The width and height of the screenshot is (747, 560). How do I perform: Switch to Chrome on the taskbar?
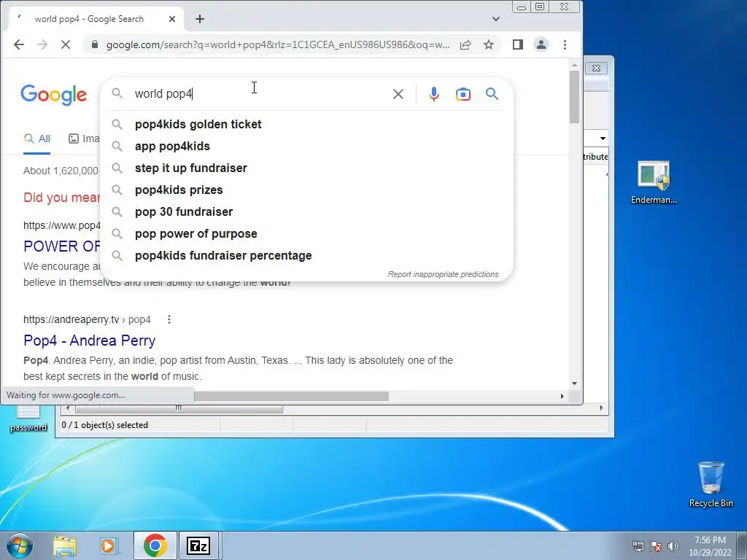coord(155,545)
